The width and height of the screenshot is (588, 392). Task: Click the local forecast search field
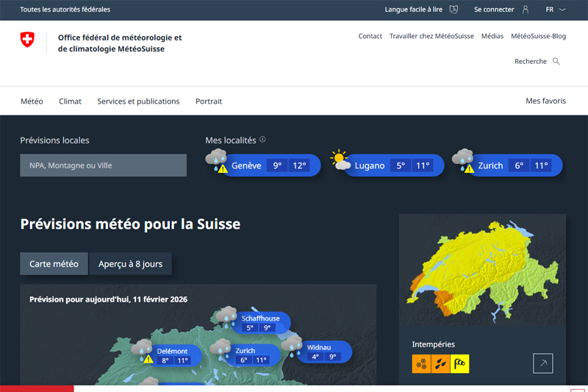tap(104, 165)
